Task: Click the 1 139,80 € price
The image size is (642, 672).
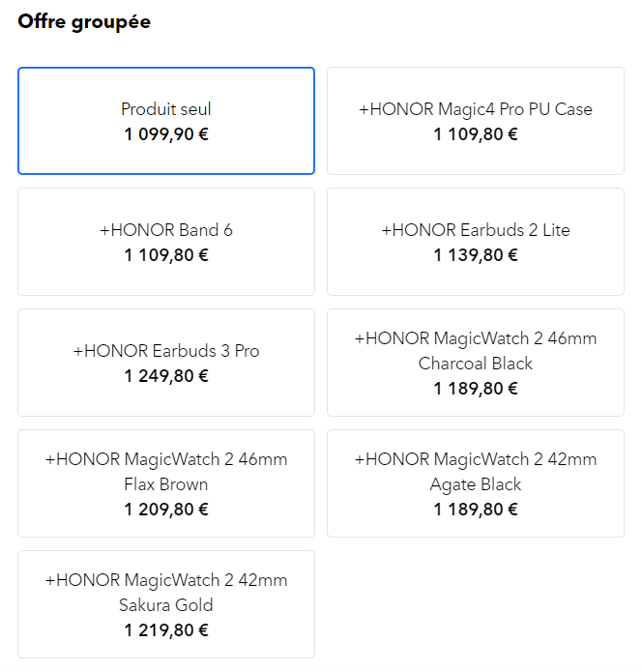Action: (x=476, y=255)
